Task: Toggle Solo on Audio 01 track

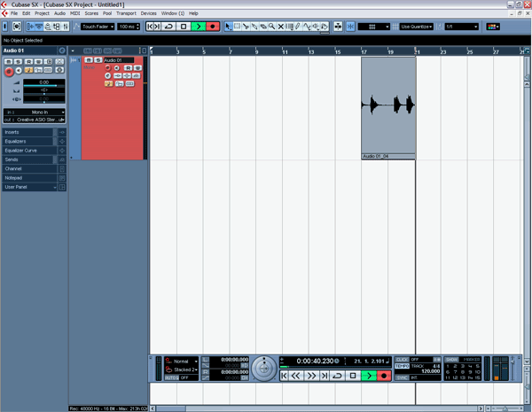Action: tap(97, 60)
